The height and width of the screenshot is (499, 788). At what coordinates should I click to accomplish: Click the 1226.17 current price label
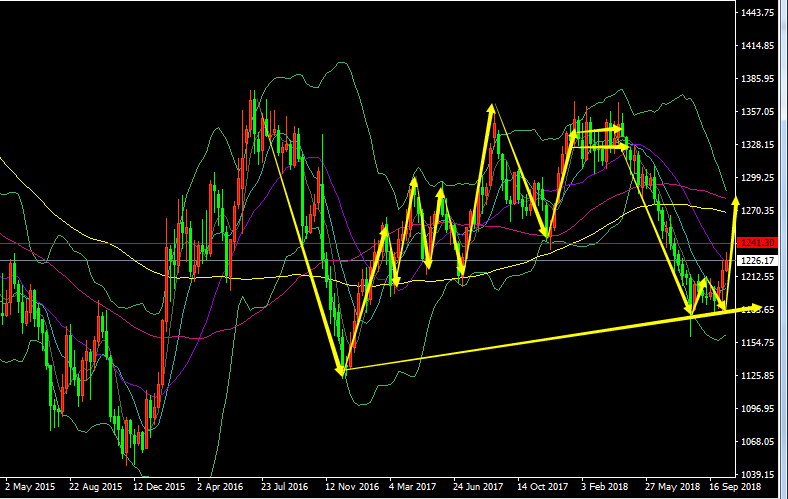pyautogui.click(x=758, y=260)
